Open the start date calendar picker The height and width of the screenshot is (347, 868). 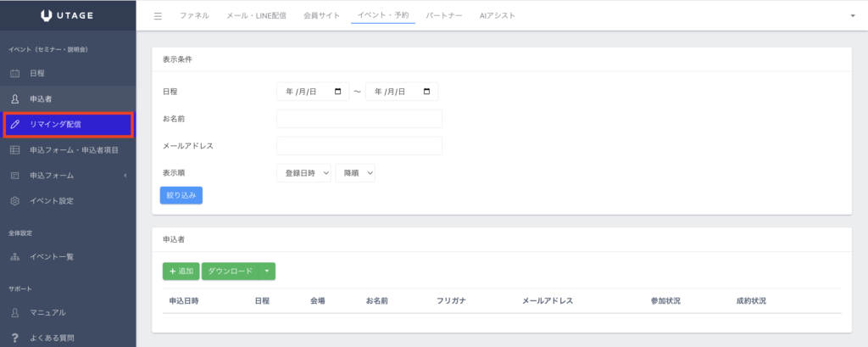(338, 92)
